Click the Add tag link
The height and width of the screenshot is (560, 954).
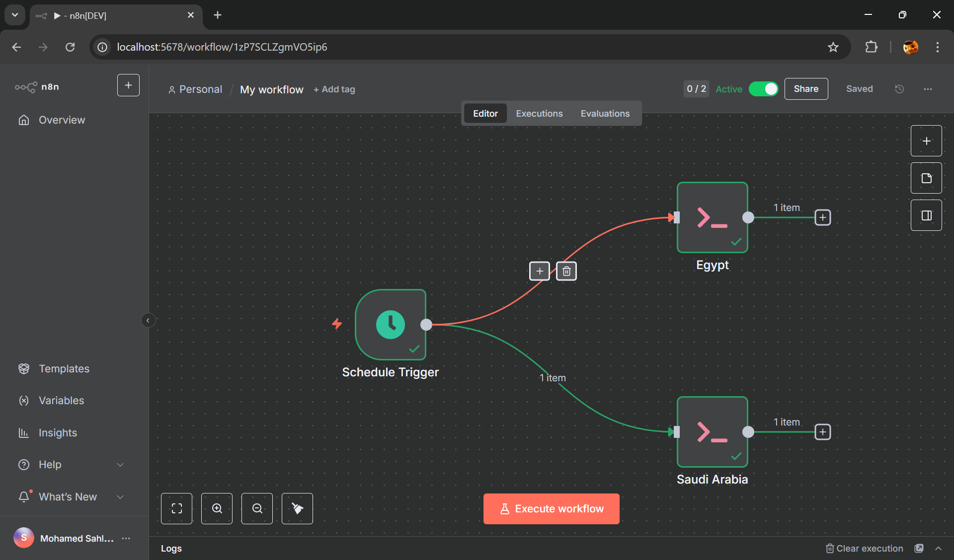(x=334, y=89)
